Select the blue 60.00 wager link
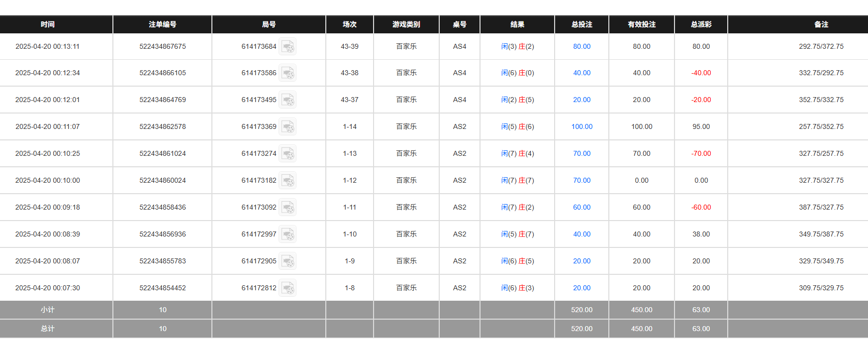Viewport: 868px width, 351px height. [x=581, y=207]
